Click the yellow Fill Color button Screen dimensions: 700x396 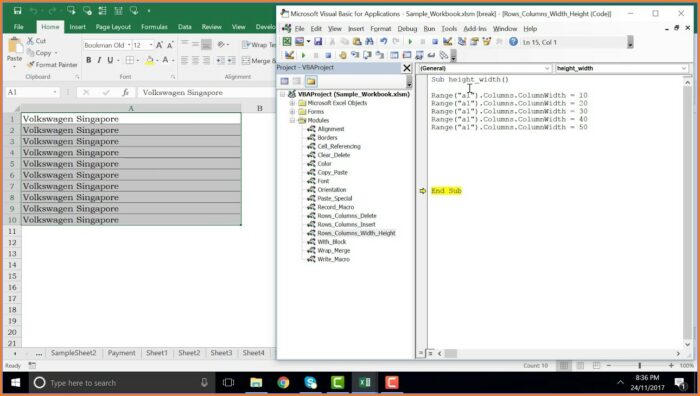click(150, 60)
